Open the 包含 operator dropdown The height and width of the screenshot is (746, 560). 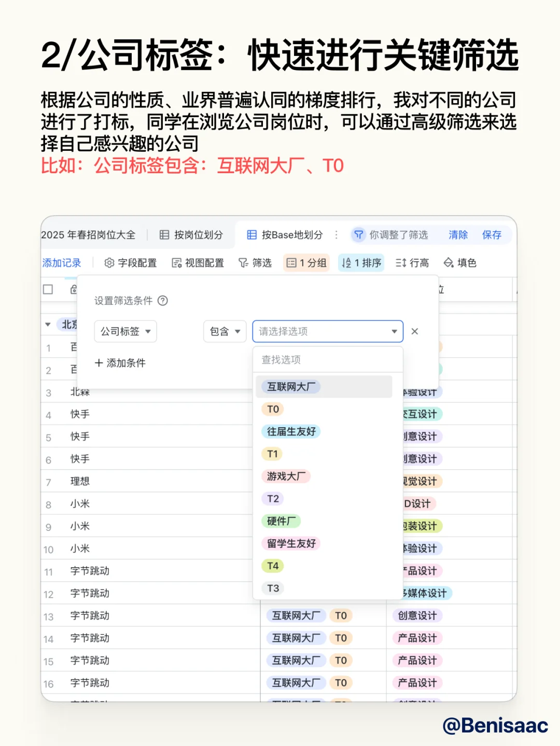pyautogui.click(x=225, y=331)
